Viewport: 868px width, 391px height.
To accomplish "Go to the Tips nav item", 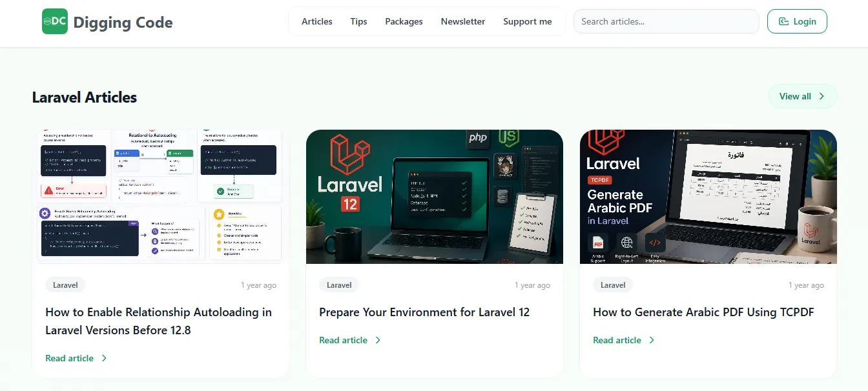I will click(x=358, y=21).
